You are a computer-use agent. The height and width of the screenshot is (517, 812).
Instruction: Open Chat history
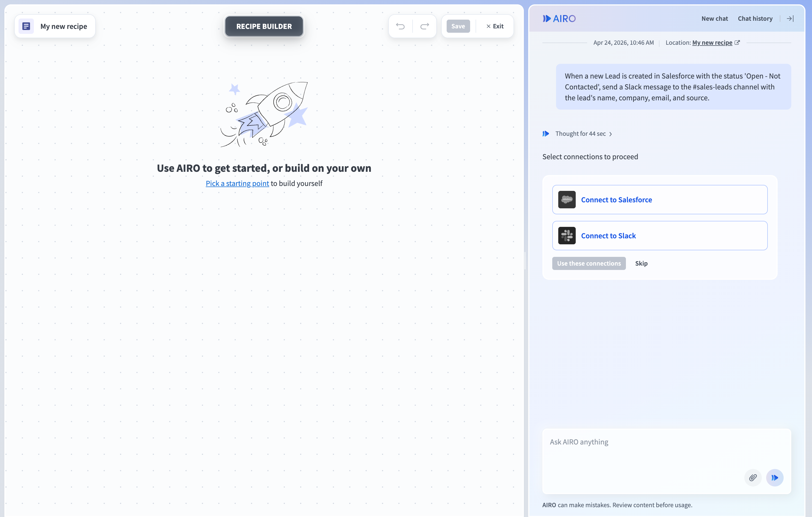[x=755, y=19]
